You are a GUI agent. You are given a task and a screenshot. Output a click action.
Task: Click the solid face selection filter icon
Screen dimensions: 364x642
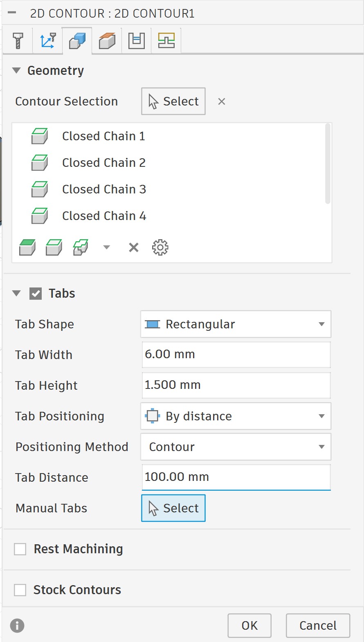coord(27,247)
